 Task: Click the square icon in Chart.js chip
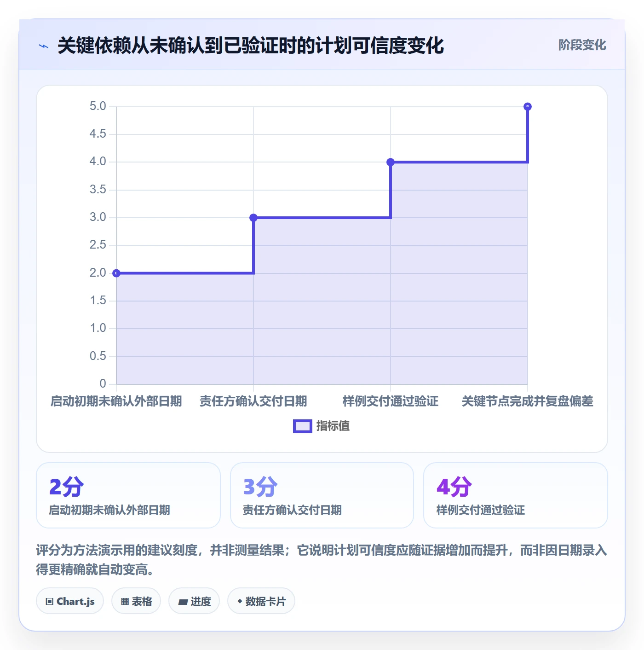click(50, 602)
